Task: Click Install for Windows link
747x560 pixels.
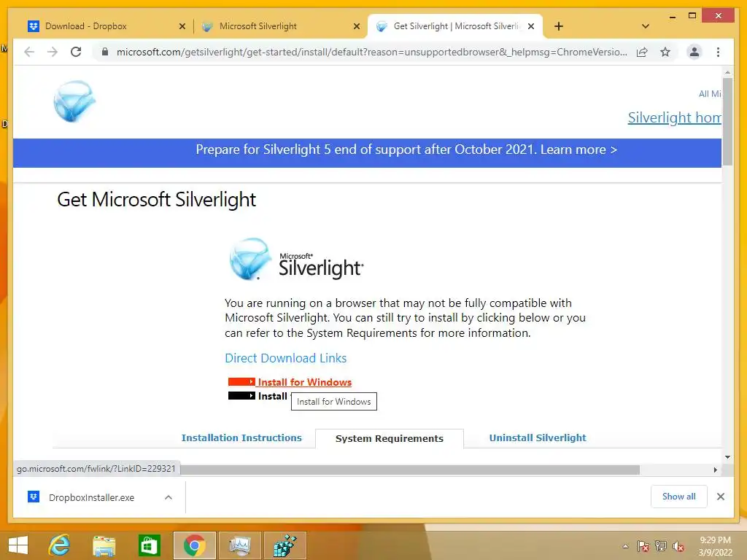Action: 305,382
